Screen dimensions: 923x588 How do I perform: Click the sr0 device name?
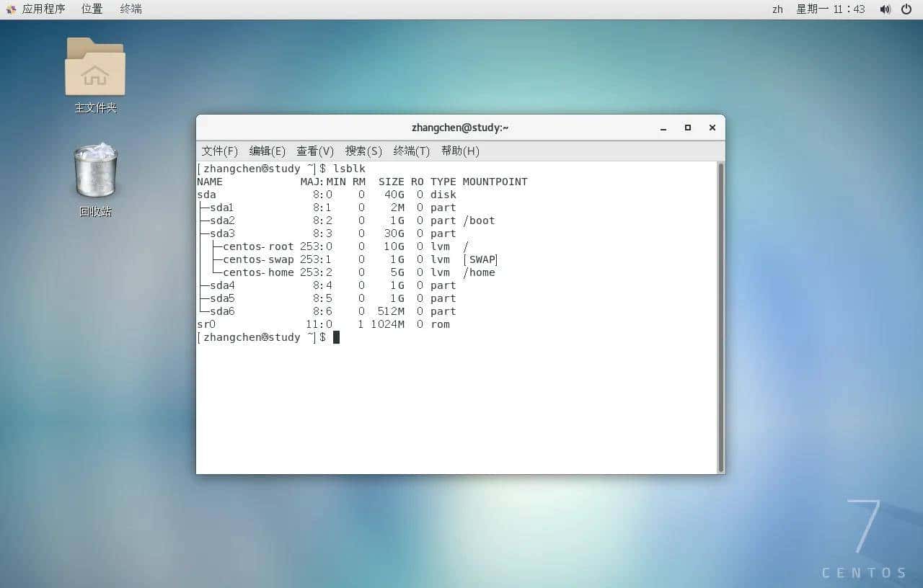coord(206,324)
